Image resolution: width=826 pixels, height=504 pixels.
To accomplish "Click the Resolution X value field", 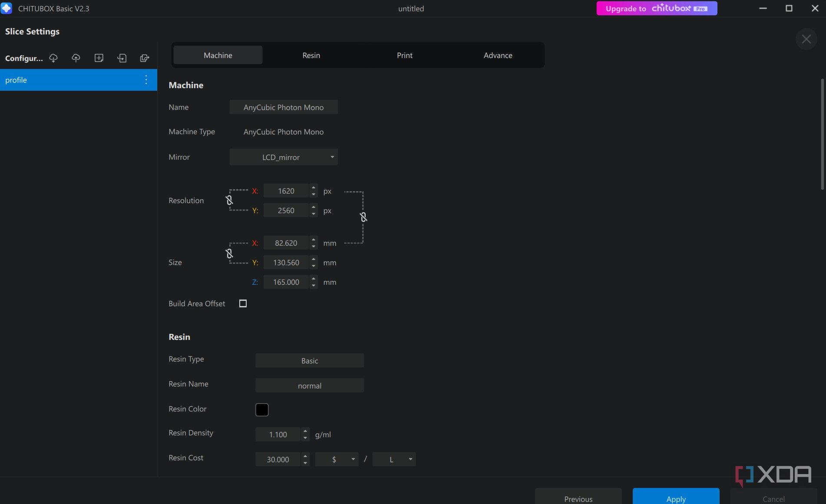I will (286, 191).
